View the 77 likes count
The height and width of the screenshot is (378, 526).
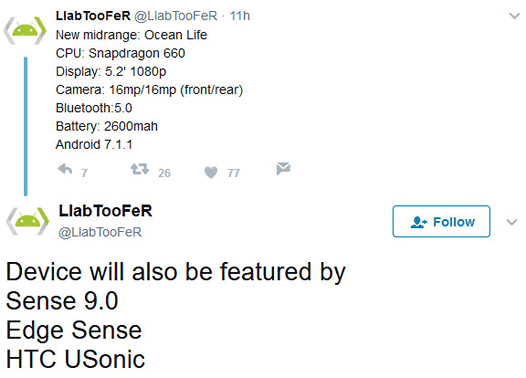233,173
